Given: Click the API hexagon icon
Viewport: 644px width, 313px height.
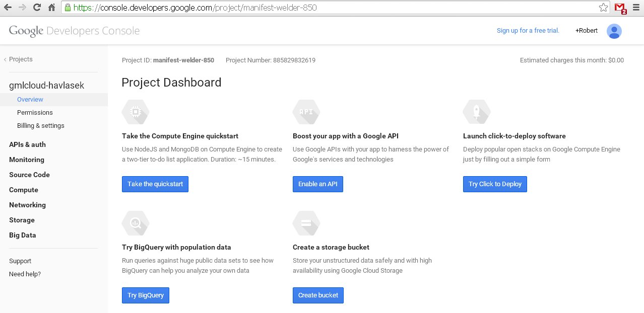Looking at the screenshot, I should 306,112.
